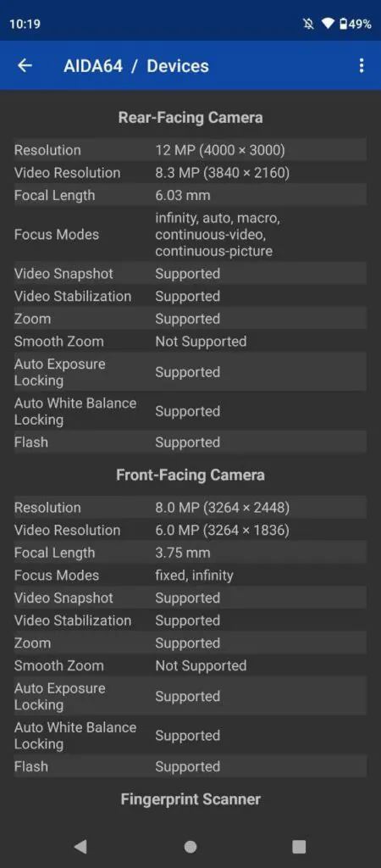Select the Rear-Facing Camera section header
The width and height of the screenshot is (381, 868).
(x=190, y=117)
